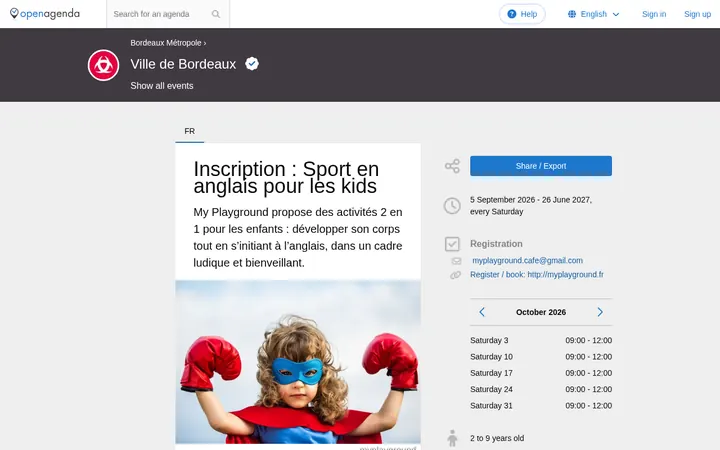Viewport: 720px width, 450px height.
Task: Select the Saturday 17 timing row
Action: click(x=541, y=373)
